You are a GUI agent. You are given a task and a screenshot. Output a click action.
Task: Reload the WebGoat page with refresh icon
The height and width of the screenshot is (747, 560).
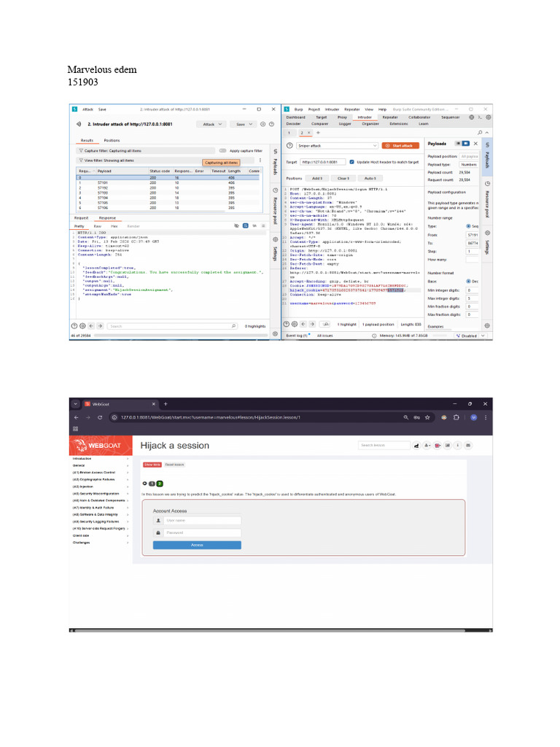(x=99, y=417)
